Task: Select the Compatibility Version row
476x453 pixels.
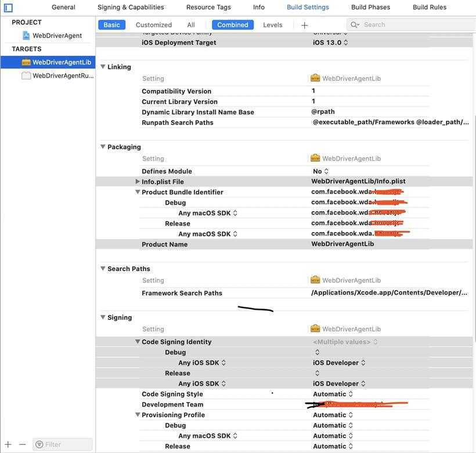Action: point(284,91)
